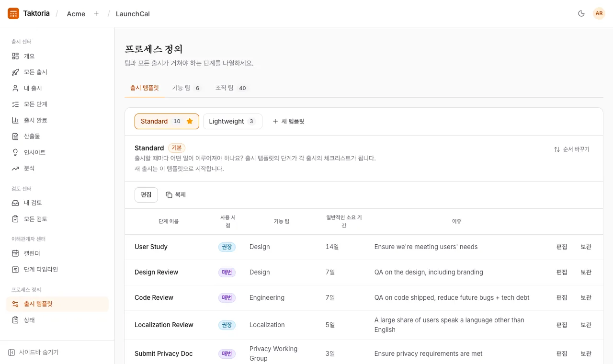Click 새 템플릿 to add template
613x364 pixels.
point(288,121)
